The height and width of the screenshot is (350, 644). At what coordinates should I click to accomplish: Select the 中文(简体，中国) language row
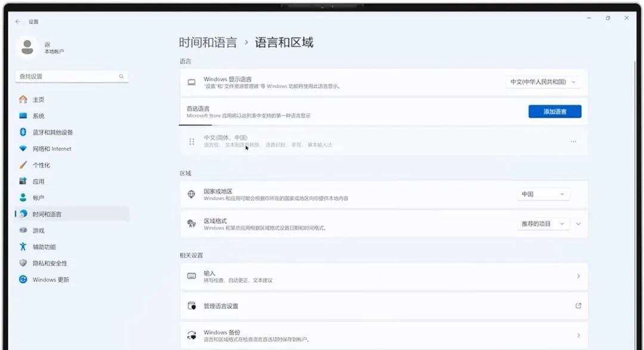point(383,141)
